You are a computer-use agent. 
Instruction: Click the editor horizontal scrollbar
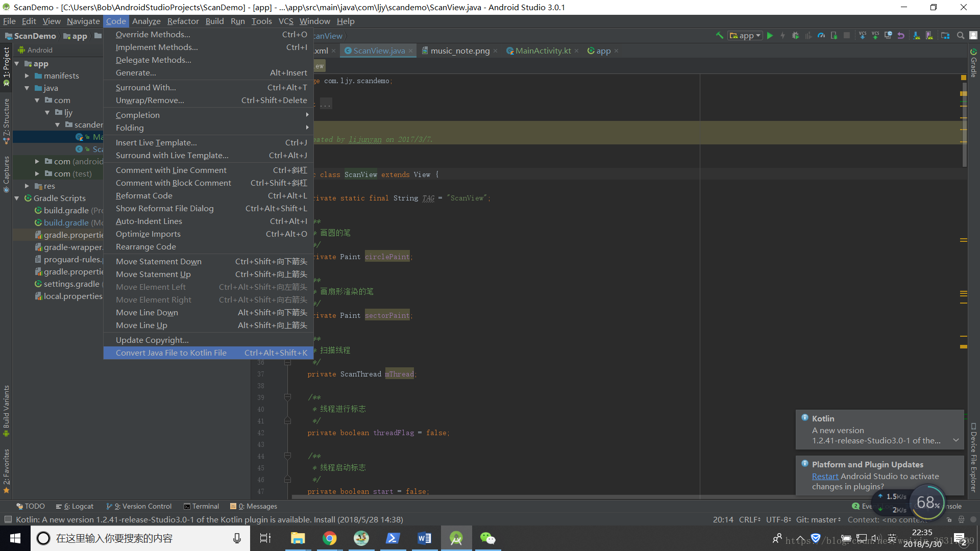(x=544, y=497)
